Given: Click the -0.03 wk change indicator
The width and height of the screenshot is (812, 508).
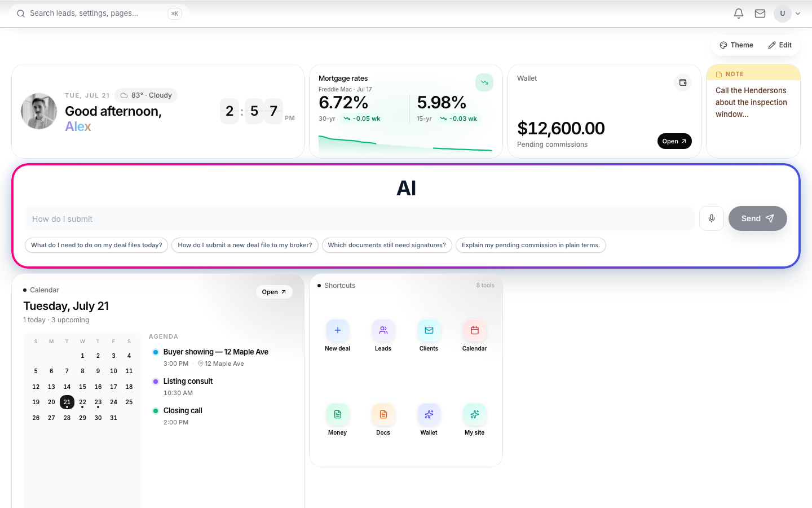Looking at the screenshot, I should [x=458, y=119].
